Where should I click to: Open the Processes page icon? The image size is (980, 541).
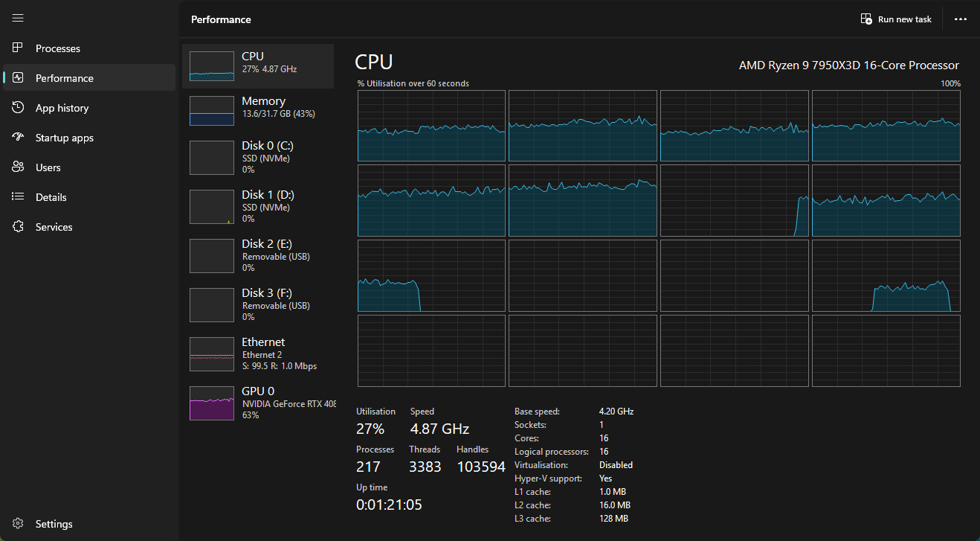(x=19, y=48)
